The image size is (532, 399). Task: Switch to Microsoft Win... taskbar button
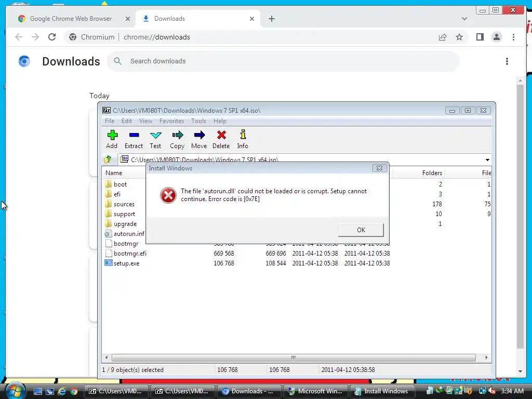[x=315, y=391]
